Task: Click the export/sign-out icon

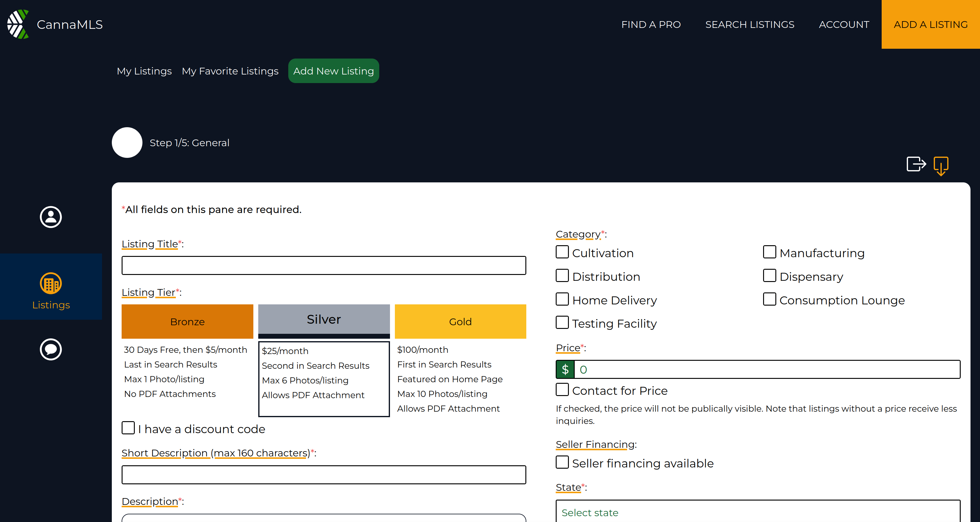Action: coord(914,164)
